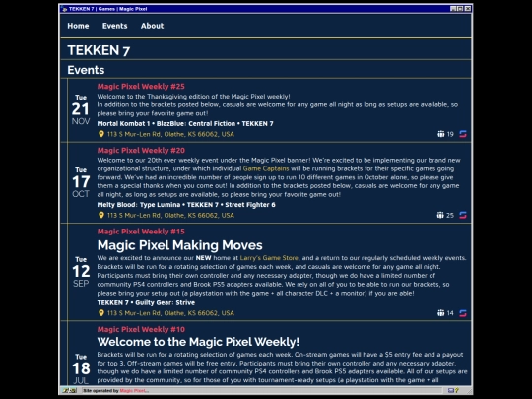Follow the Game Captains link
The width and height of the screenshot is (532, 399).
click(x=266, y=169)
